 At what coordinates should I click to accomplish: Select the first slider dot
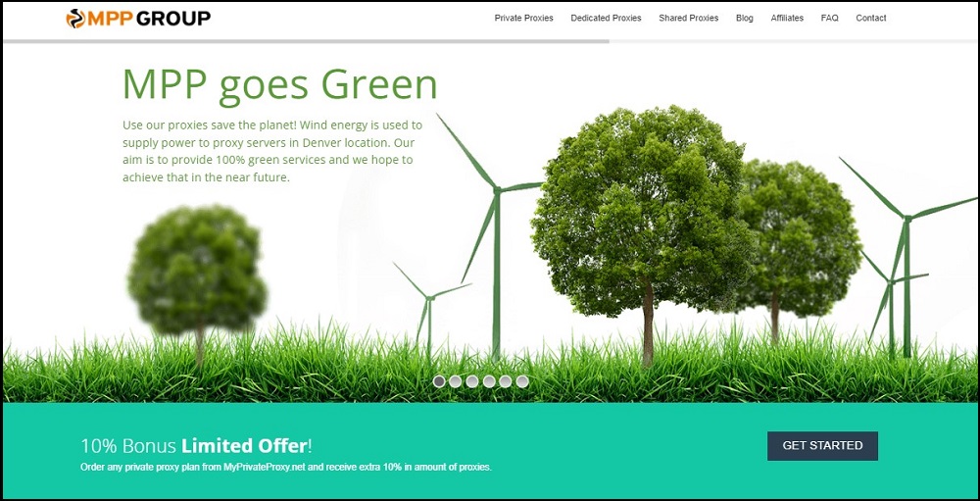439,381
